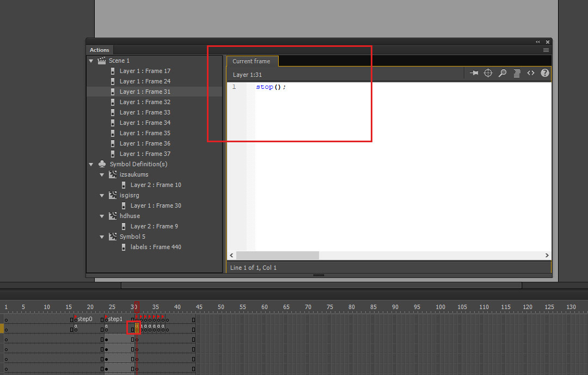Click the hdhuse symbol icon
588x375 pixels.
pos(113,216)
